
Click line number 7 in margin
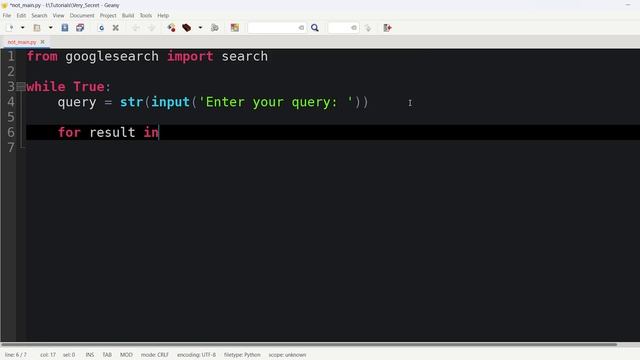point(11,147)
